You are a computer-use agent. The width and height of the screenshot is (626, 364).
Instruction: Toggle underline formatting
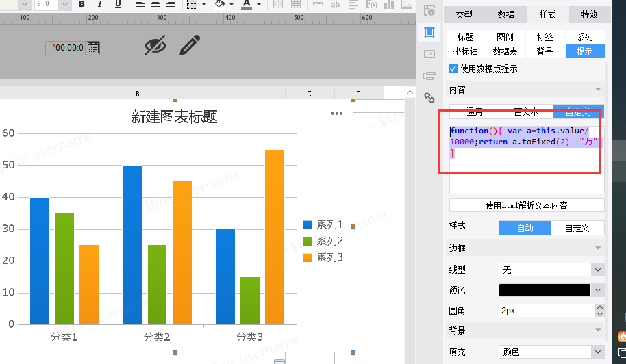click(x=118, y=4)
